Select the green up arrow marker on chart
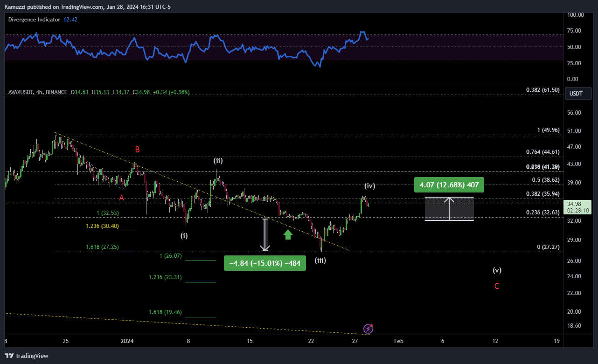 pyautogui.click(x=288, y=234)
